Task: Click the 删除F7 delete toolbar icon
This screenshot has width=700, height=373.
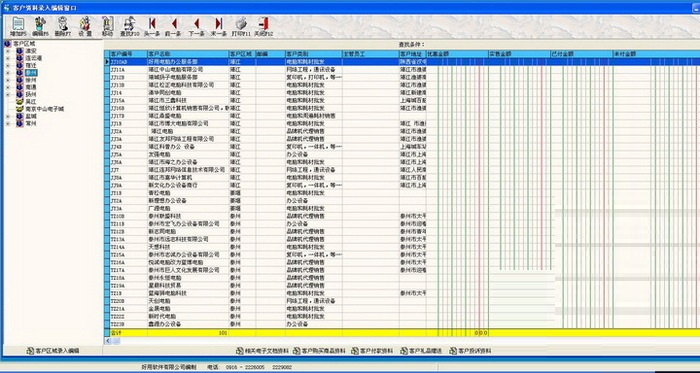Action: coord(62,27)
